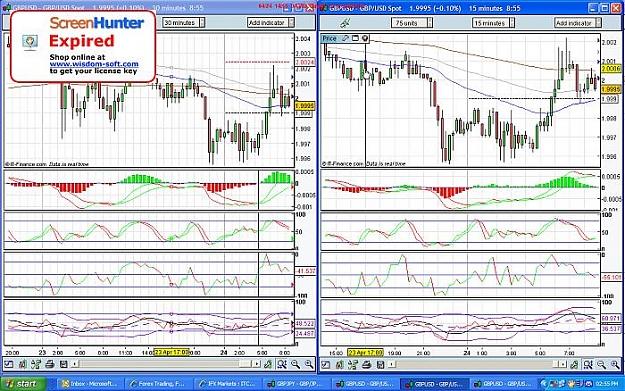Save the right 15 minutes chart
The image size is (625, 391).
[380, 364]
